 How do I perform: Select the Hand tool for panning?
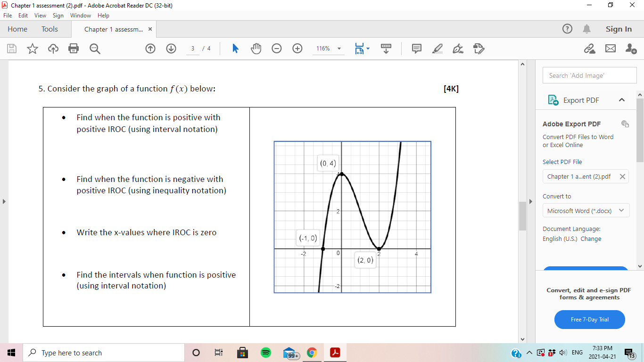tap(256, 49)
